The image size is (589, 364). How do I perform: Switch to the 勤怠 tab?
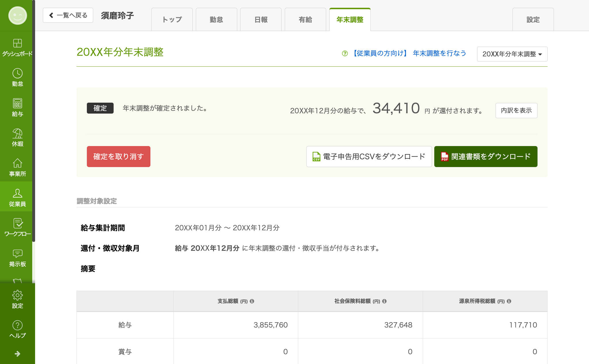click(x=216, y=20)
